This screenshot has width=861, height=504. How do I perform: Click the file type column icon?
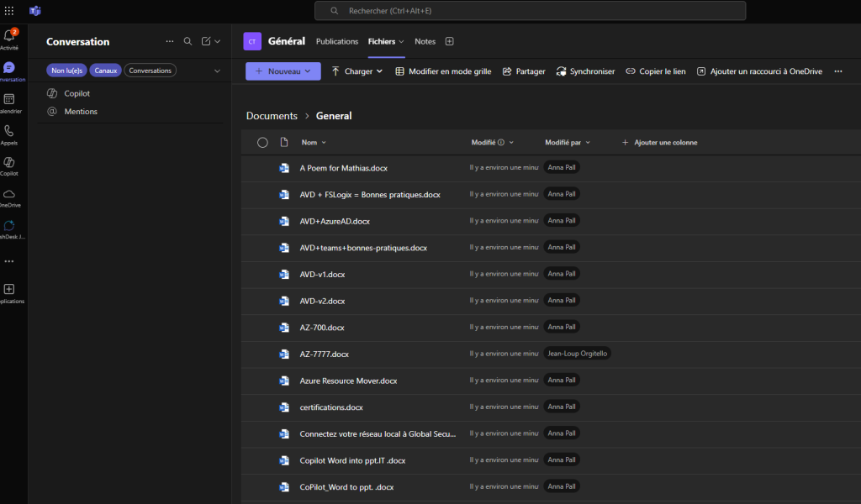pyautogui.click(x=284, y=142)
